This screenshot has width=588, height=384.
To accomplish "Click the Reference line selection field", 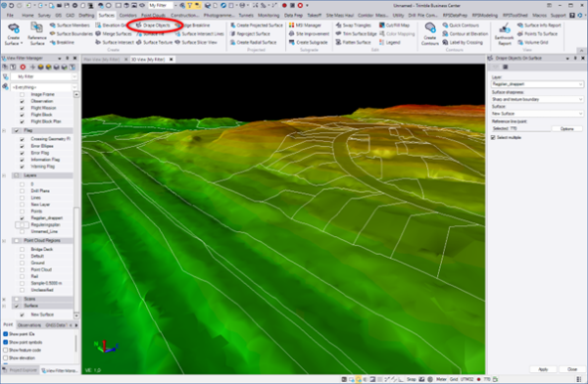I will tap(521, 128).
